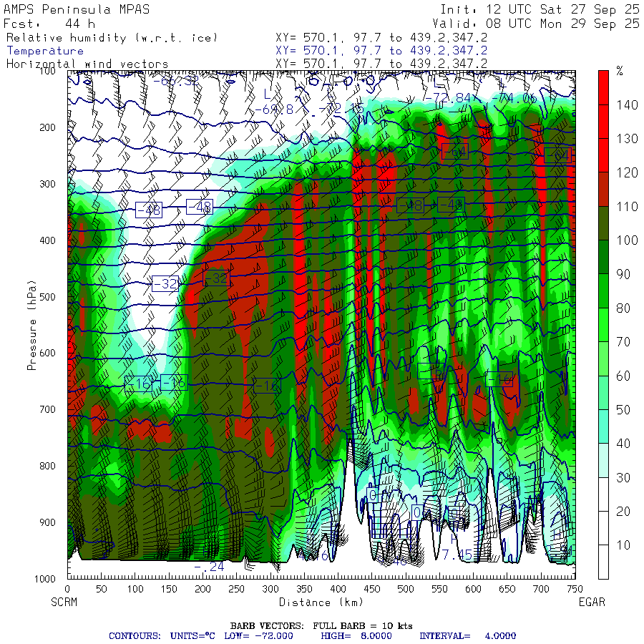Click the 'Fcst: 44 h' forecast hour text
Screen dimensions: 644x644
pyautogui.click(x=49, y=24)
